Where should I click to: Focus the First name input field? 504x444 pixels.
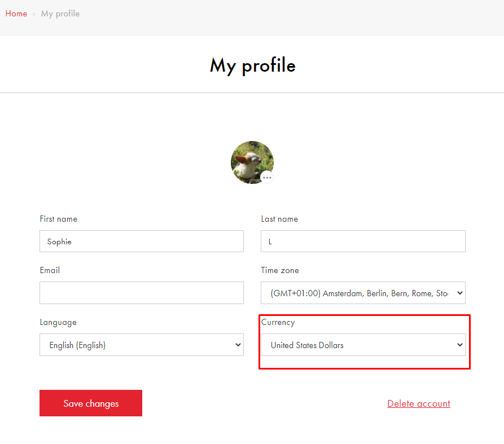click(142, 241)
